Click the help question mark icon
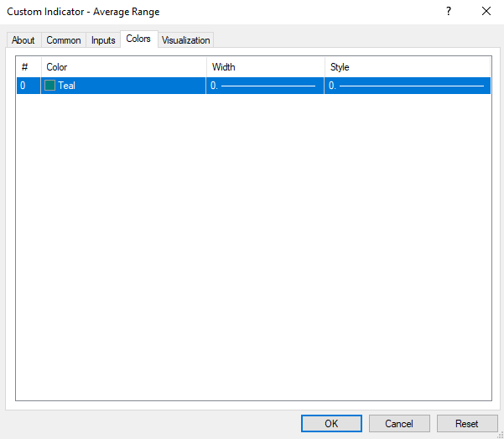Viewport: 504px width, 439px height. 449,11
